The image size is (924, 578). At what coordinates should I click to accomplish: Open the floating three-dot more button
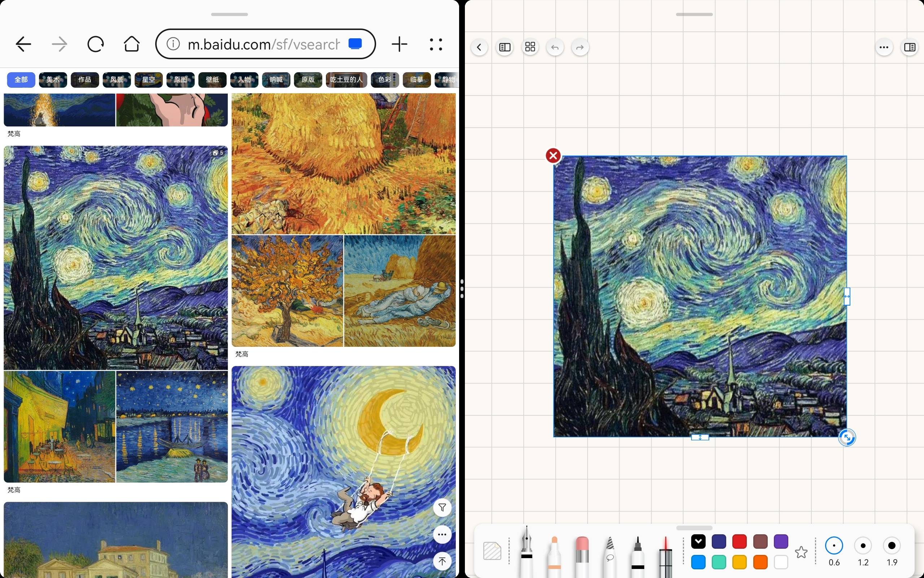(442, 534)
